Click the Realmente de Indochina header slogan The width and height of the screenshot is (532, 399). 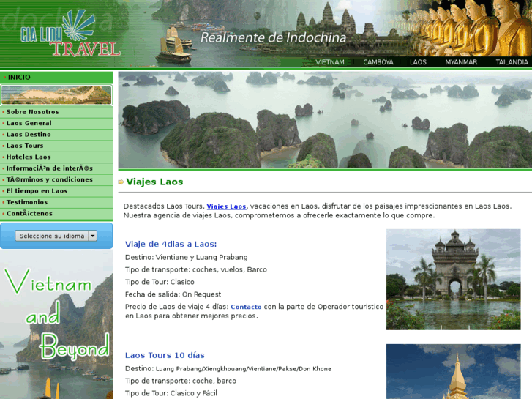[x=273, y=37]
